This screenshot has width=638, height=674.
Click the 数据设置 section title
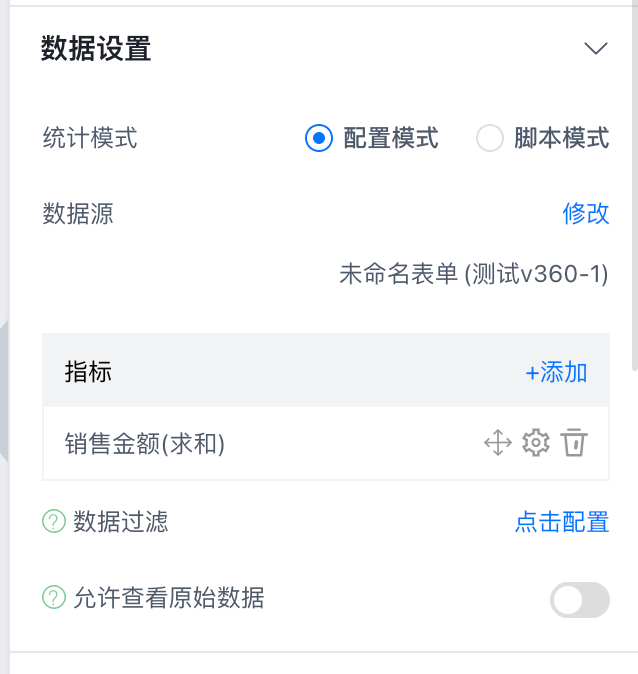tap(96, 49)
